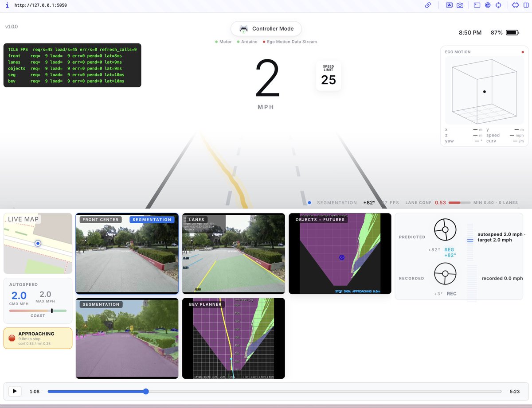Click the SEGMENTATION tile label
The width and height of the screenshot is (532, 408).
pos(101,304)
